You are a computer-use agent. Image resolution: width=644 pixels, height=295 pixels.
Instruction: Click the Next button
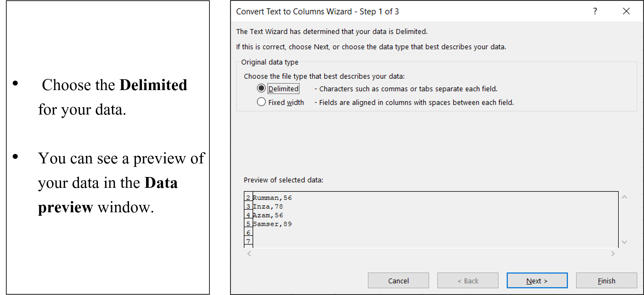tap(537, 280)
